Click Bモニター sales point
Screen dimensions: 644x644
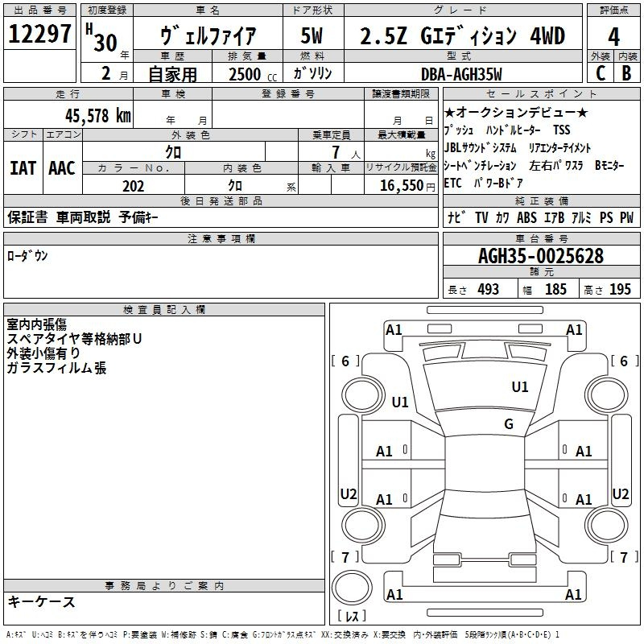tap(609, 165)
